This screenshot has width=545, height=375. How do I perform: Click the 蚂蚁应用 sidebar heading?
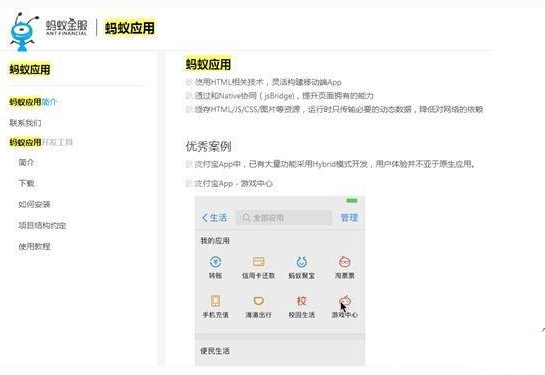[30, 70]
